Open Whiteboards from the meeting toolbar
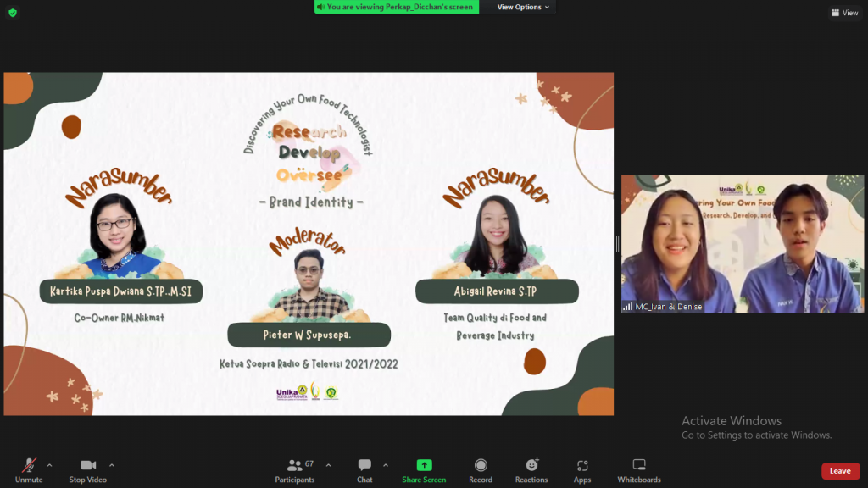The height and width of the screenshot is (488, 868). [x=639, y=469]
